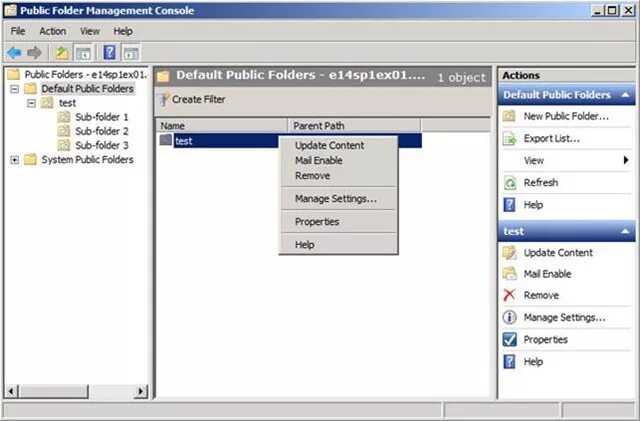The width and height of the screenshot is (640, 421).
Task: Click the Update Content icon in Actions pane
Action: pos(509,253)
